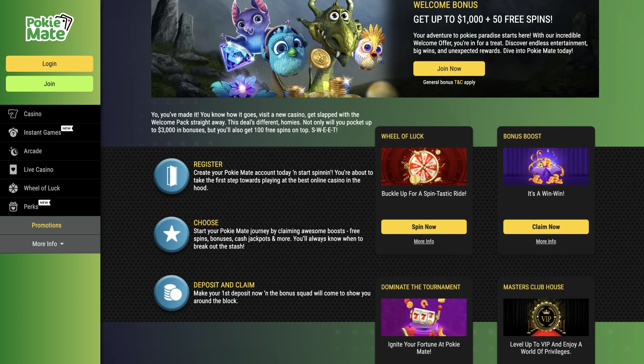
Task: Click the Choose star icon
Action: pyautogui.click(x=172, y=234)
